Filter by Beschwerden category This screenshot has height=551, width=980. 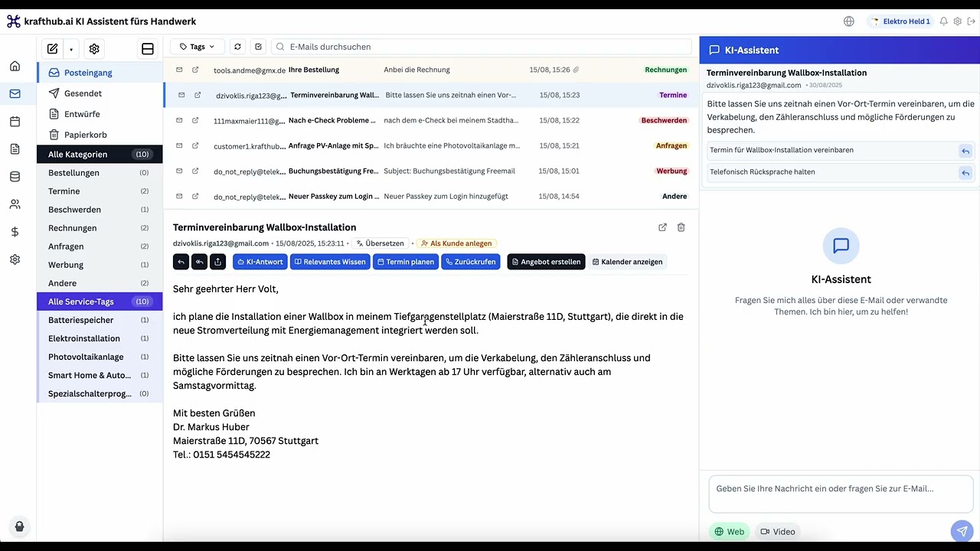pos(100,210)
